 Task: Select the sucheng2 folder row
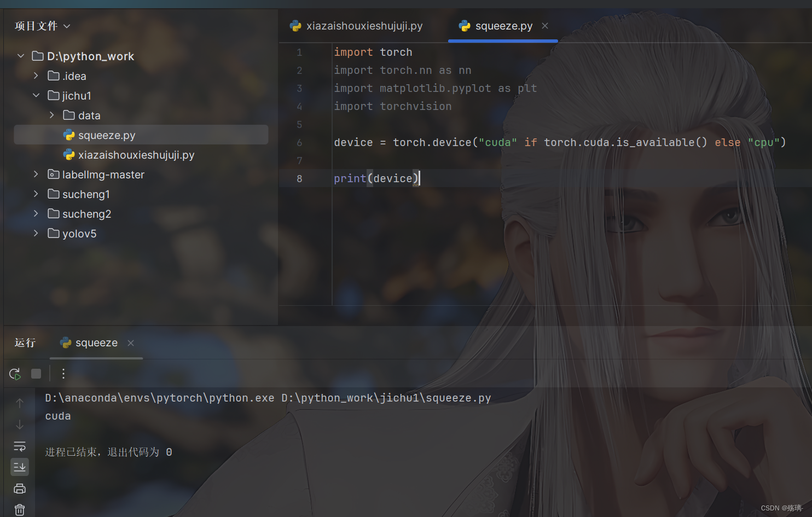click(141, 214)
